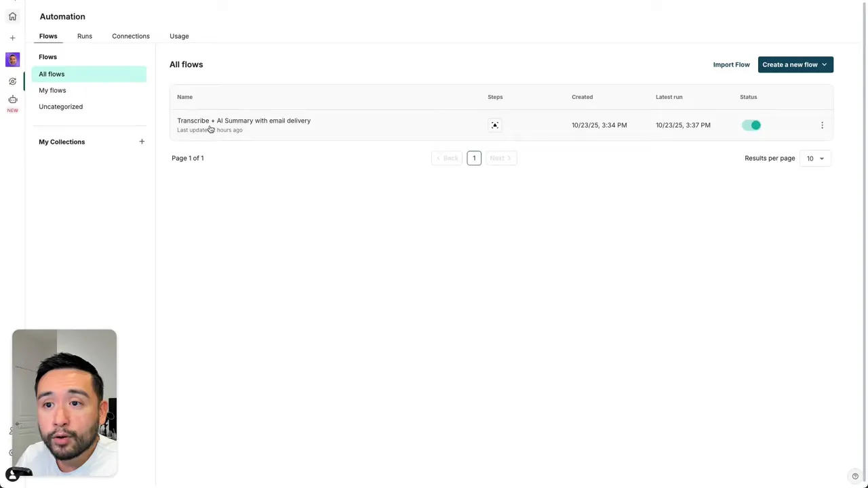Viewport: 868px width, 488px height.
Task: Open the Transcribe AI Summary flow link
Action: [243, 121]
